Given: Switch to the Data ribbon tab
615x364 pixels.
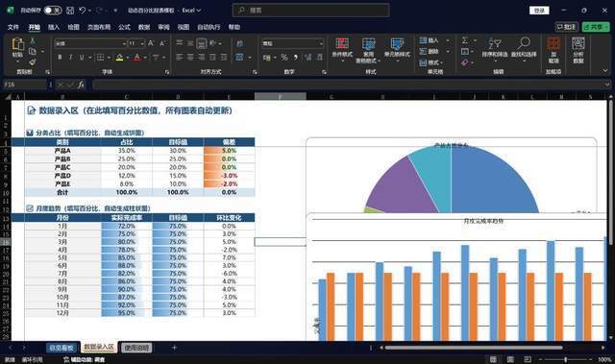Looking at the screenshot, I should pyautogui.click(x=144, y=27).
